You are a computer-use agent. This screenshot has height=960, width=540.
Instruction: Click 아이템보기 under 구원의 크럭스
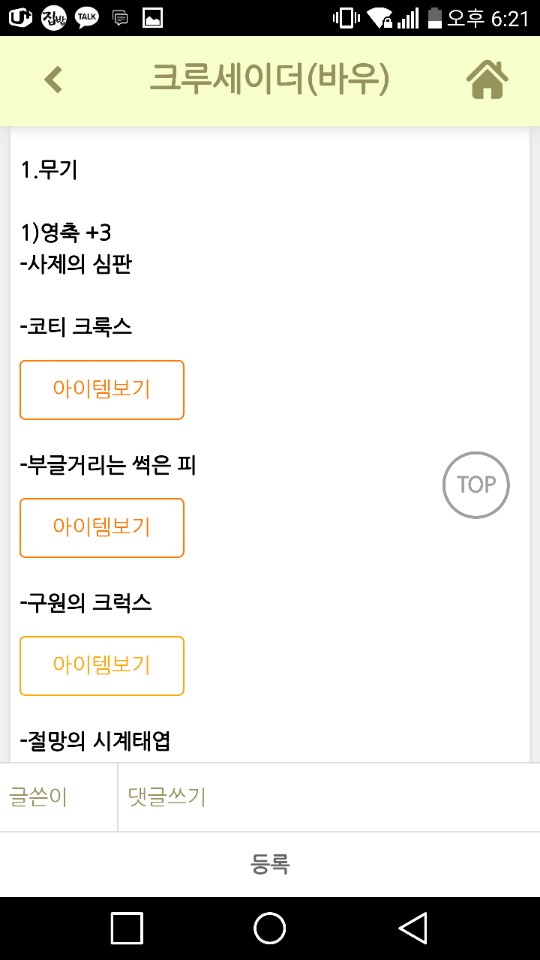pyautogui.click(x=102, y=666)
